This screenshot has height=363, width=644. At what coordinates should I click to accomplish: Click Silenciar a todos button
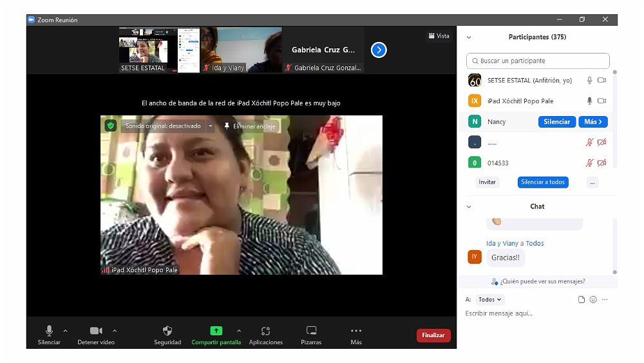[x=542, y=182]
